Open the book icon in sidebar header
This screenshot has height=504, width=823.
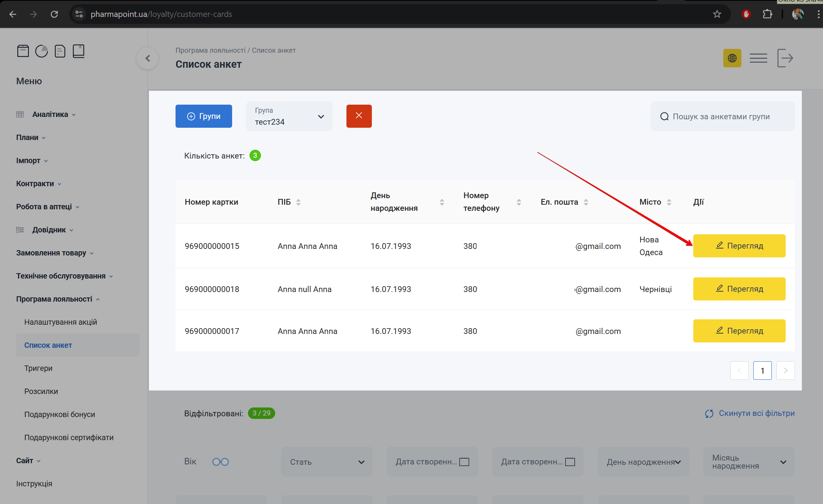pyautogui.click(x=79, y=51)
